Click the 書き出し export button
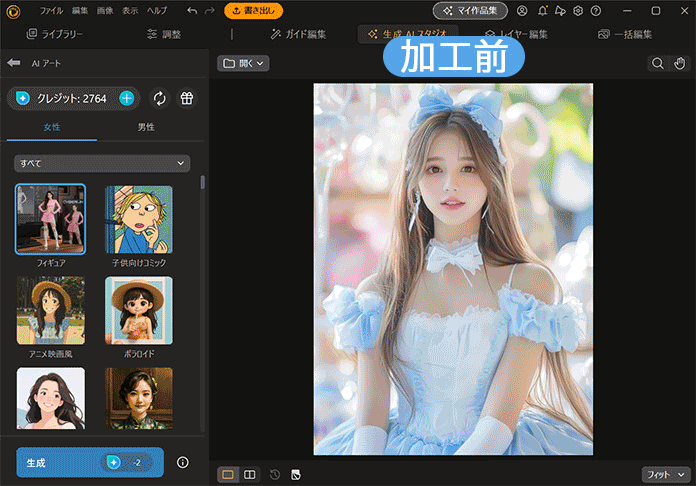 (x=253, y=11)
